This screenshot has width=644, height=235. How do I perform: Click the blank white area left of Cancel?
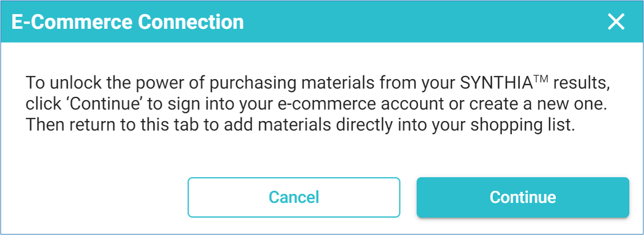(x=94, y=197)
